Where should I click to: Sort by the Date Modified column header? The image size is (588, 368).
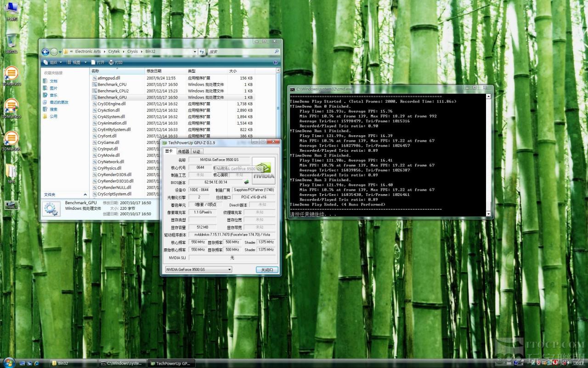165,71
